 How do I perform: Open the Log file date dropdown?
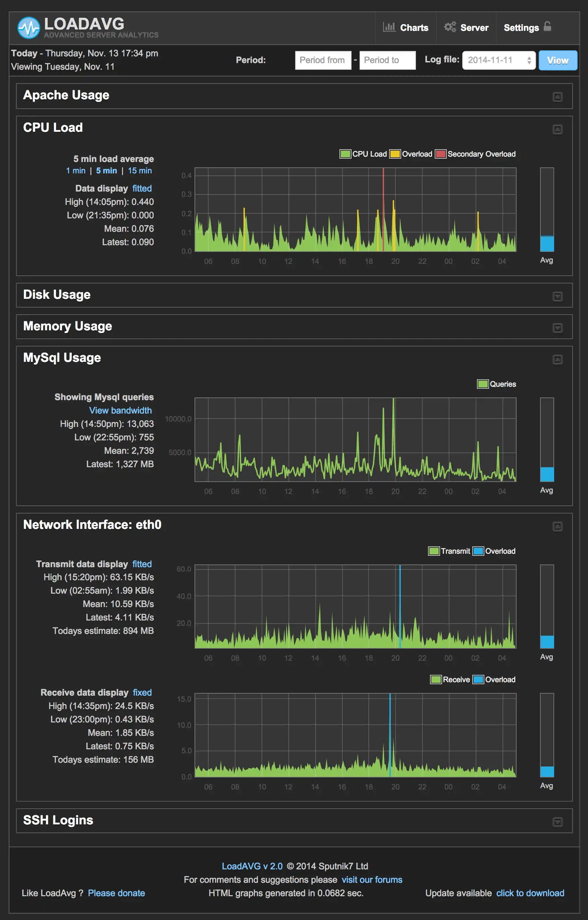tap(498, 60)
